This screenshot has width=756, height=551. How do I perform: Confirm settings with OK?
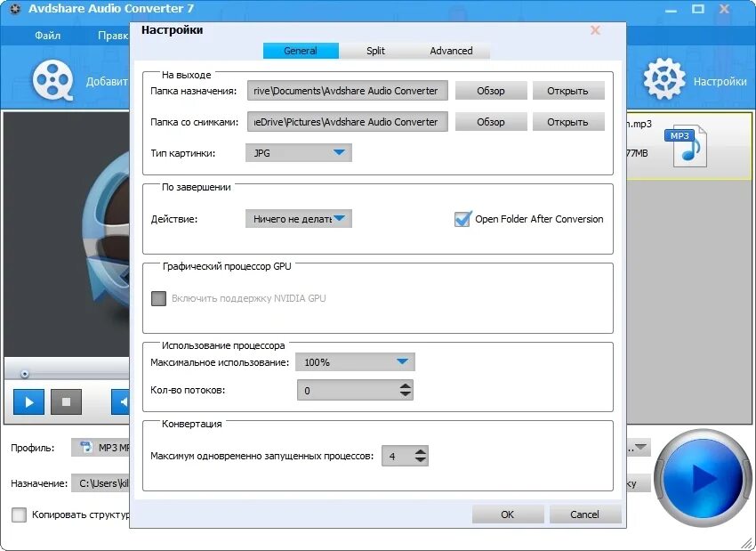tap(508, 515)
